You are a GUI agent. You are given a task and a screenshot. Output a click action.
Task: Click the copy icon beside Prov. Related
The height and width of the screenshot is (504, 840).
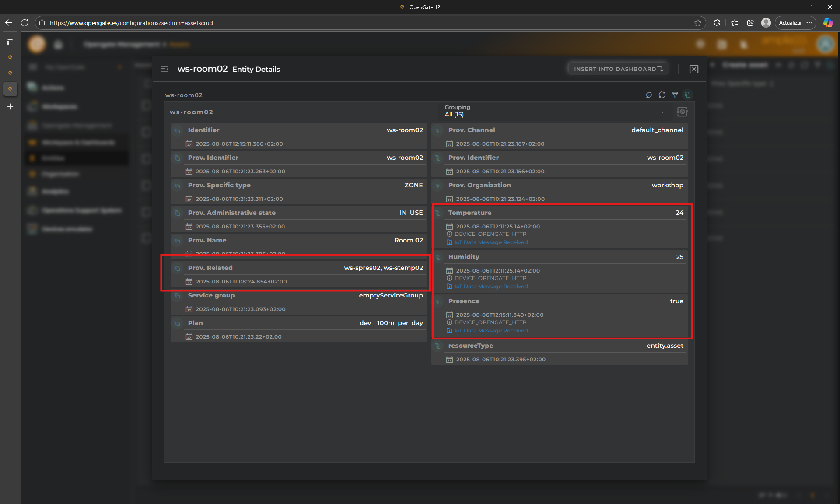pyautogui.click(x=177, y=268)
